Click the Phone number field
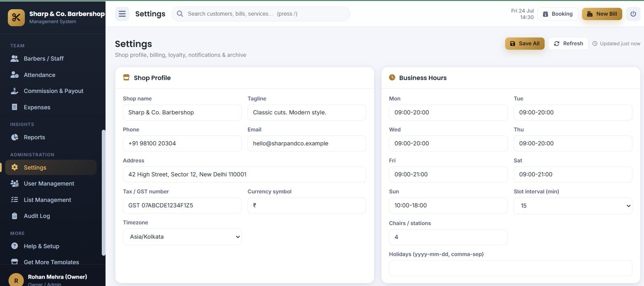Viewport: 644px width, 286px height. (182, 143)
